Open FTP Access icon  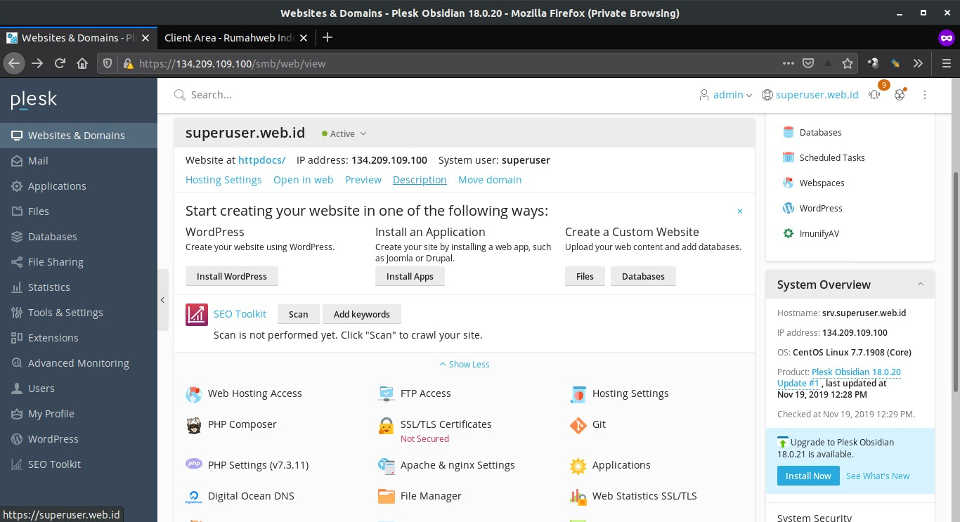pos(386,394)
